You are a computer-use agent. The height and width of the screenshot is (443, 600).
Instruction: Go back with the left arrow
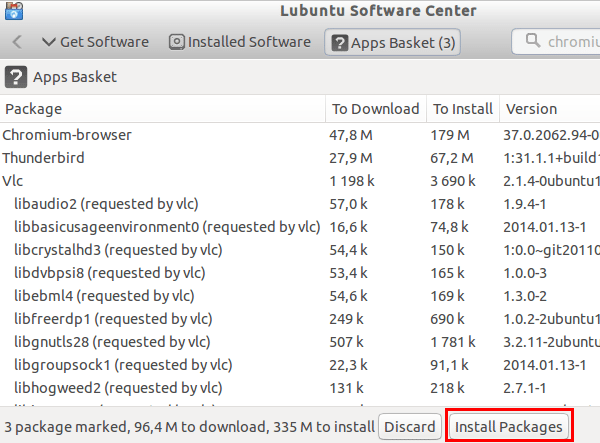pyautogui.click(x=17, y=42)
